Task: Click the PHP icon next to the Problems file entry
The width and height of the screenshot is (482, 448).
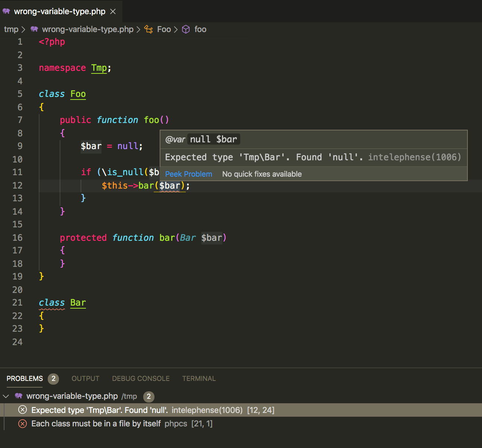Action: 18,396
